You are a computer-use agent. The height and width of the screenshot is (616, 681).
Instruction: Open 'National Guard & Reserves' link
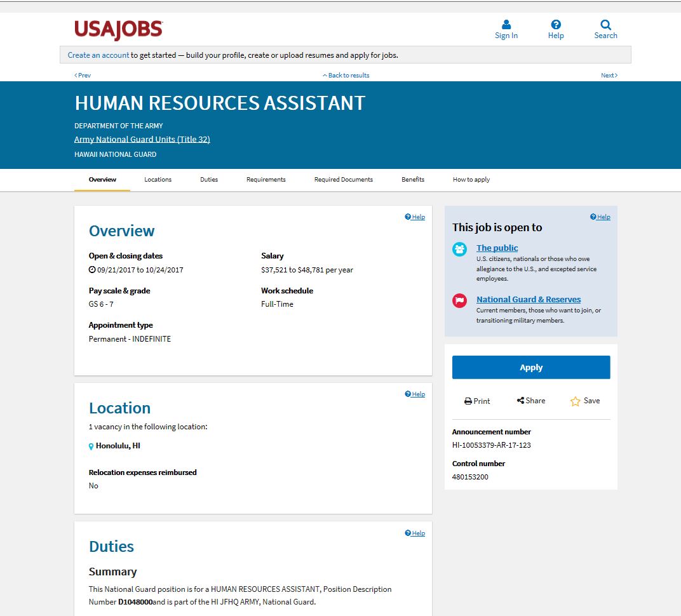pos(528,300)
